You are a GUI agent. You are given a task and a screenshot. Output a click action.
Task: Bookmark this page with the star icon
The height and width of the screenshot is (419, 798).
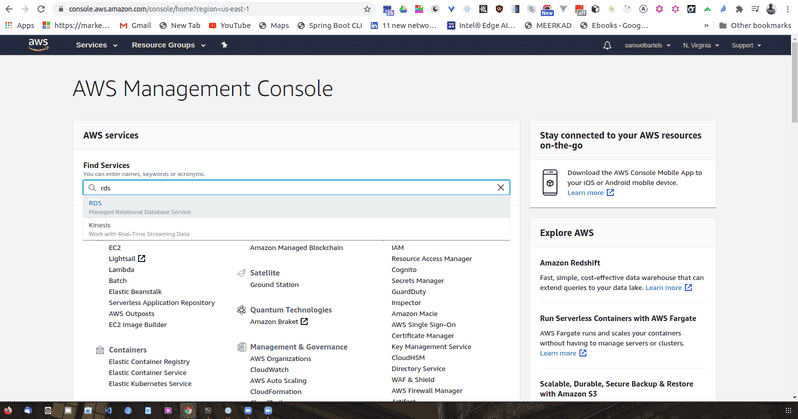(x=367, y=9)
